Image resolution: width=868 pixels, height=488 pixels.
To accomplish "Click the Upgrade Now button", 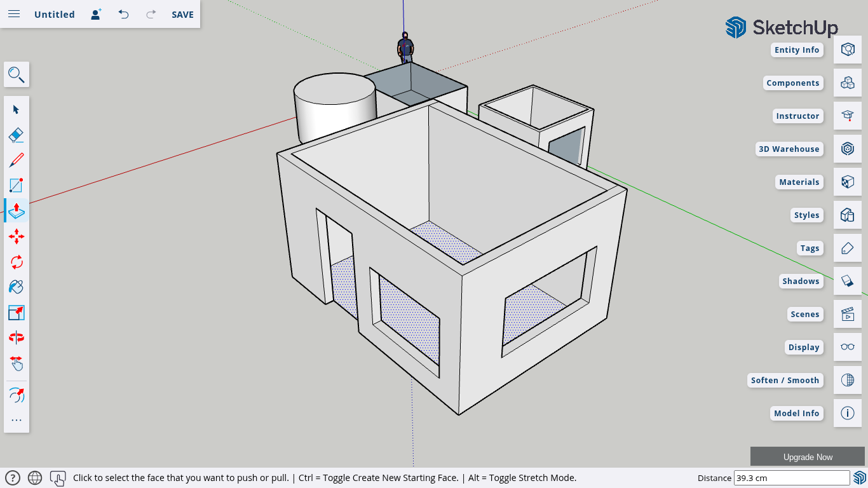I will click(x=808, y=457).
